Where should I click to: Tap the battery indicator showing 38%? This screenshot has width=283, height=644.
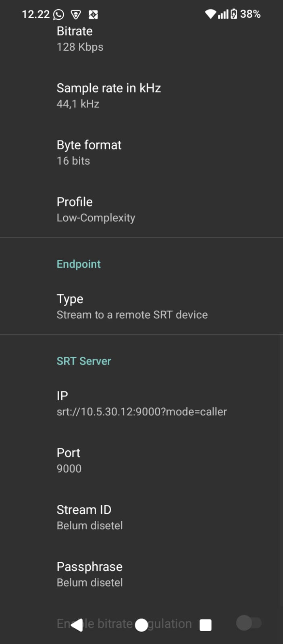(242, 14)
